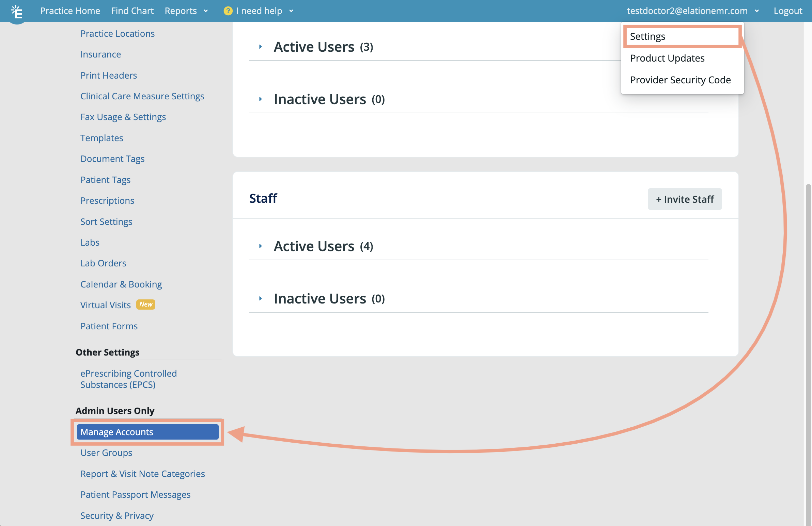Click the + Invite Staff button
This screenshot has height=526, width=812.
click(684, 199)
